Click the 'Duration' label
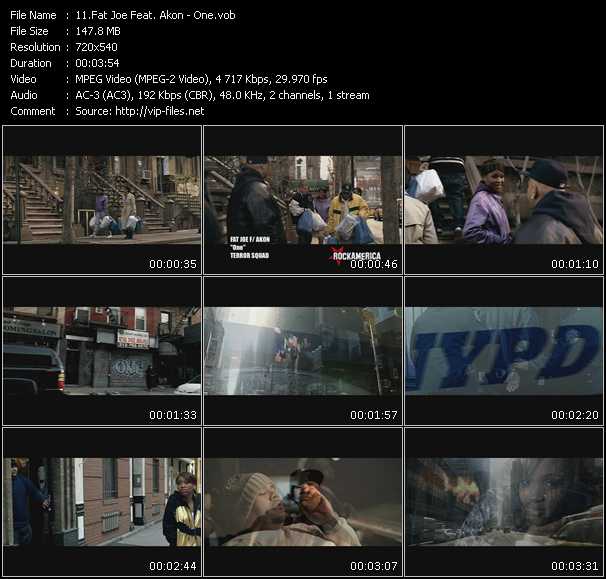Screen dimensions: 606x579 (x=31, y=63)
